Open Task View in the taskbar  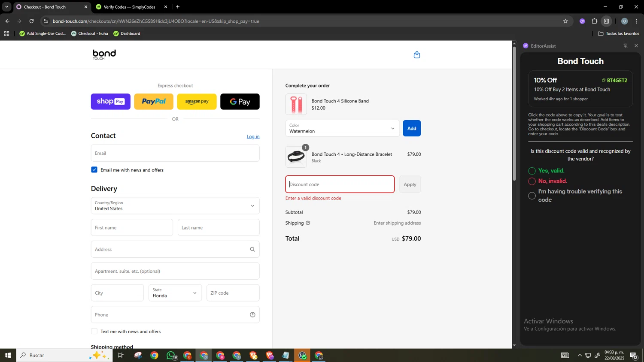pyautogui.click(x=121, y=355)
